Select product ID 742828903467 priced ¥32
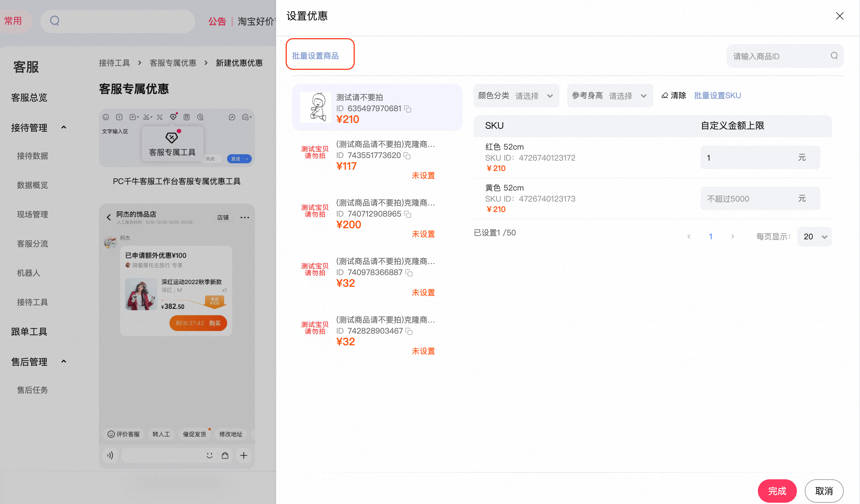The height and width of the screenshot is (504, 860). (377, 336)
